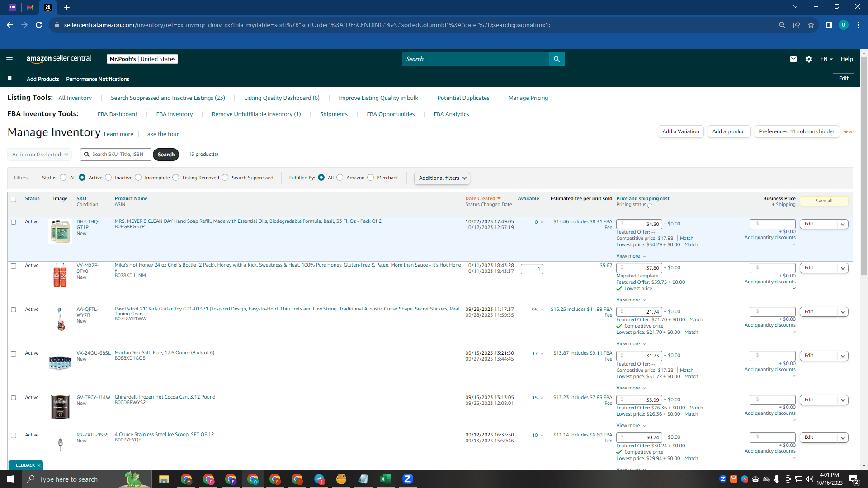
Task: Open a new browser tab
Action: point(67,8)
